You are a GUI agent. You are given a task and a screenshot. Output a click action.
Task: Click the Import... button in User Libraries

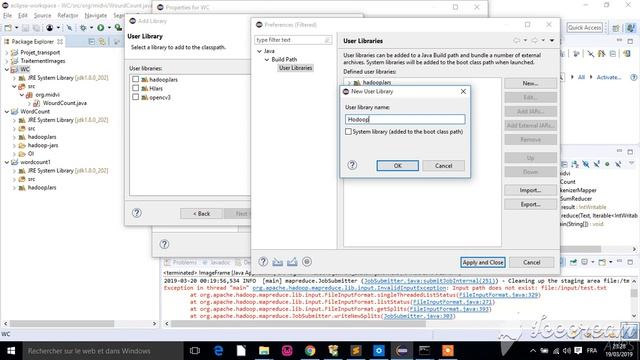click(530, 190)
